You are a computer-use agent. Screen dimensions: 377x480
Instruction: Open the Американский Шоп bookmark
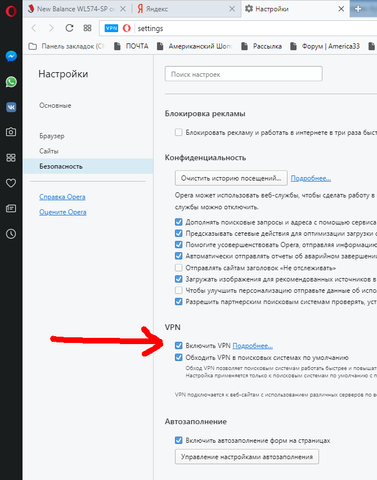(195, 46)
